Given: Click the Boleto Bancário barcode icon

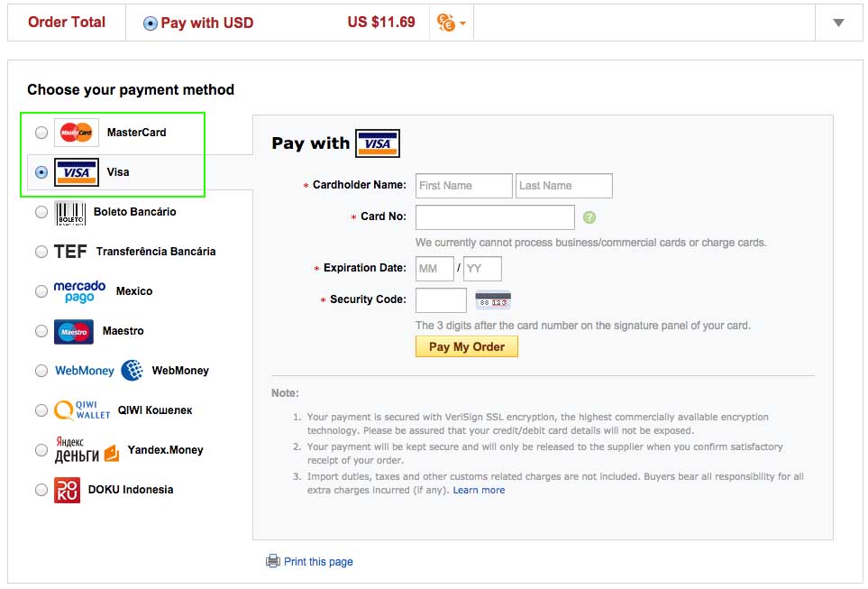Looking at the screenshot, I should click(x=70, y=212).
